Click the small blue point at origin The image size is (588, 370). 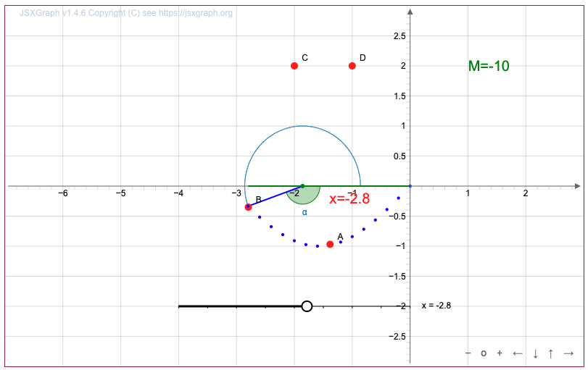click(410, 186)
